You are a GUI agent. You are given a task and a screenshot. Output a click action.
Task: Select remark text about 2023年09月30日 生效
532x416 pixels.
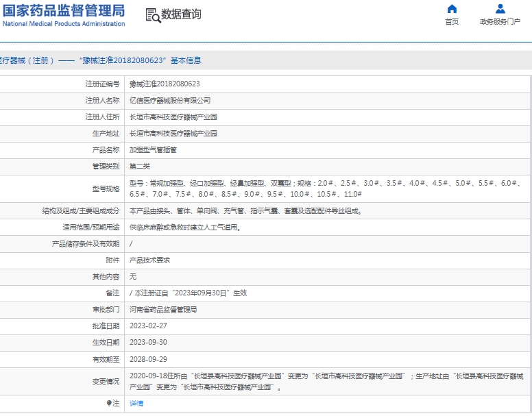click(189, 293)
